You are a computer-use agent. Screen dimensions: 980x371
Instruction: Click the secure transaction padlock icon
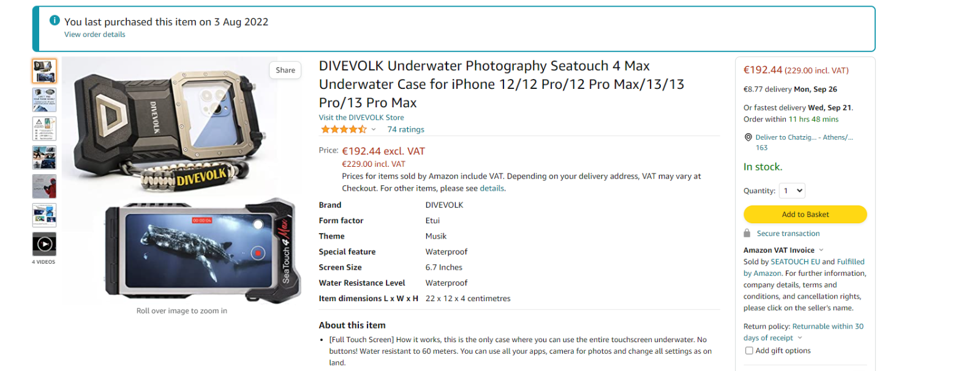(747, 233)
